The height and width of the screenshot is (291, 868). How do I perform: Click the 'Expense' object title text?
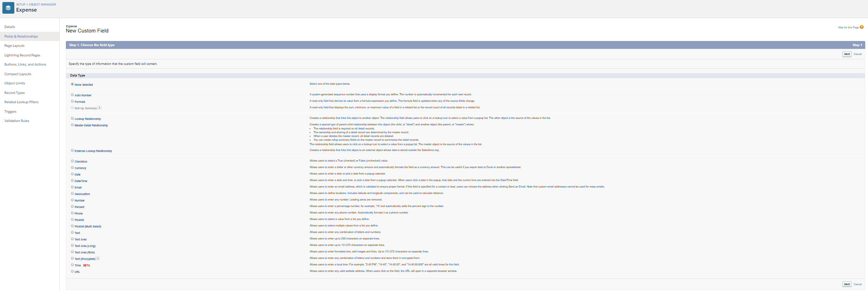tap(27, 10)
